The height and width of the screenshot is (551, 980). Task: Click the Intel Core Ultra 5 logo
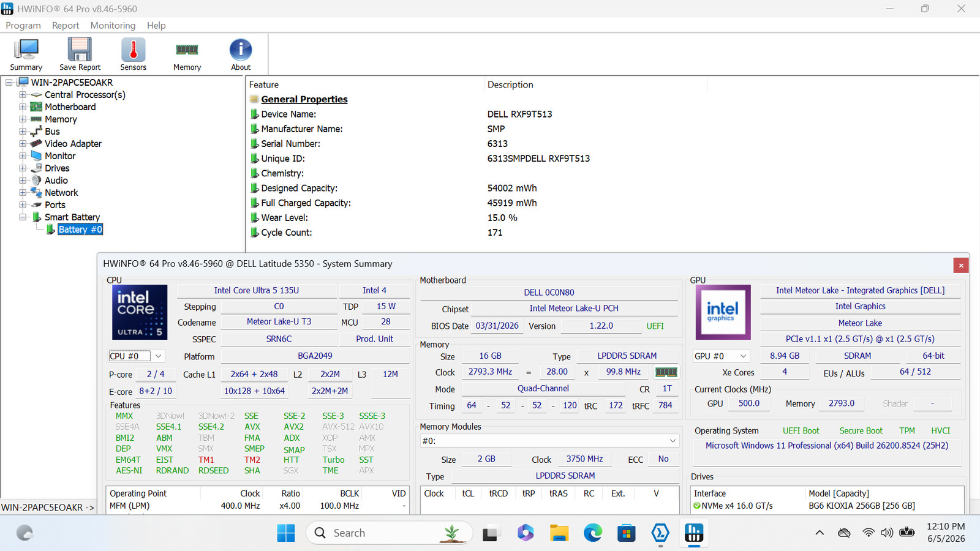tap(140, 312)
